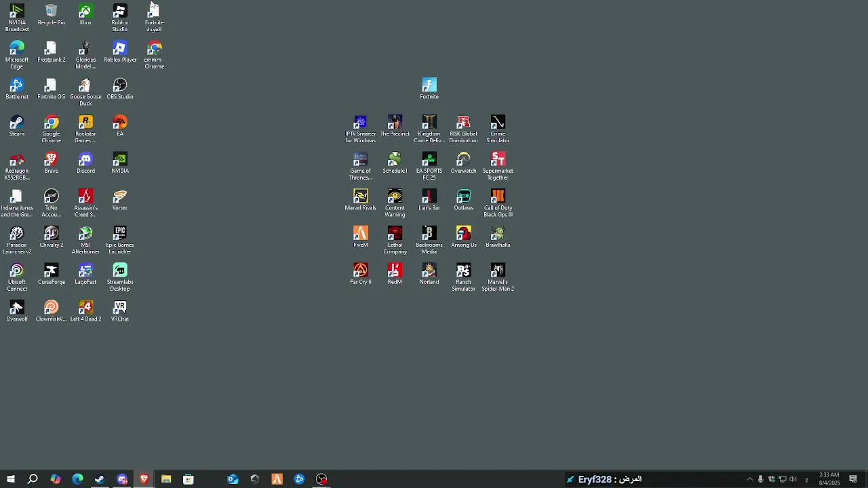868x488 pixels.
Task: Select the Overwatch desktop icon
Action: (x=464, y=163)
